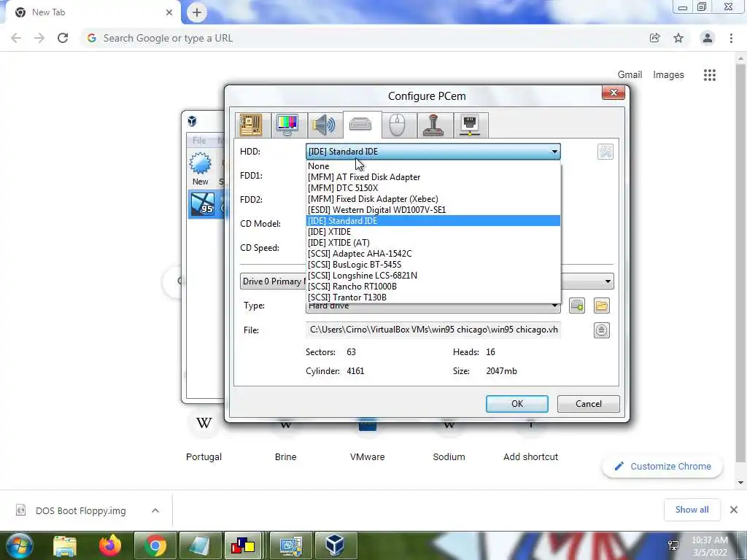Click the Chrome reload page icon
Screen dimensions: 747x560
pos(63,38)
